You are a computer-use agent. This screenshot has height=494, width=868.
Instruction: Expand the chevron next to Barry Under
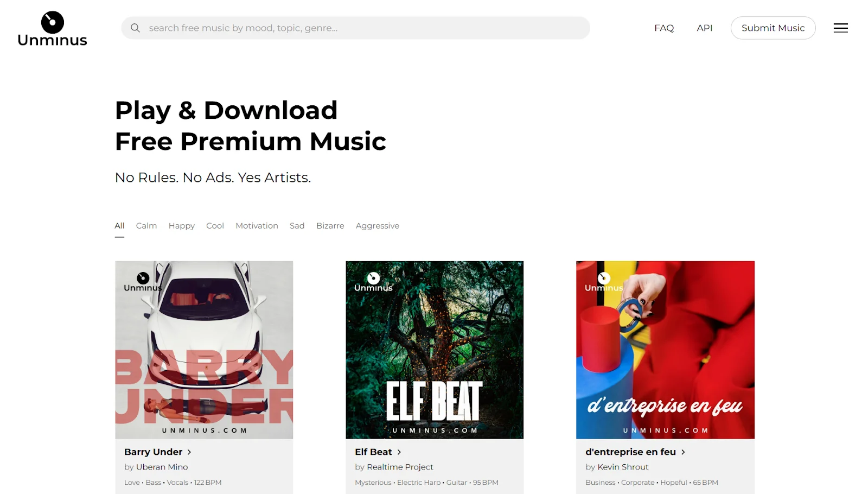coord(189,452)
